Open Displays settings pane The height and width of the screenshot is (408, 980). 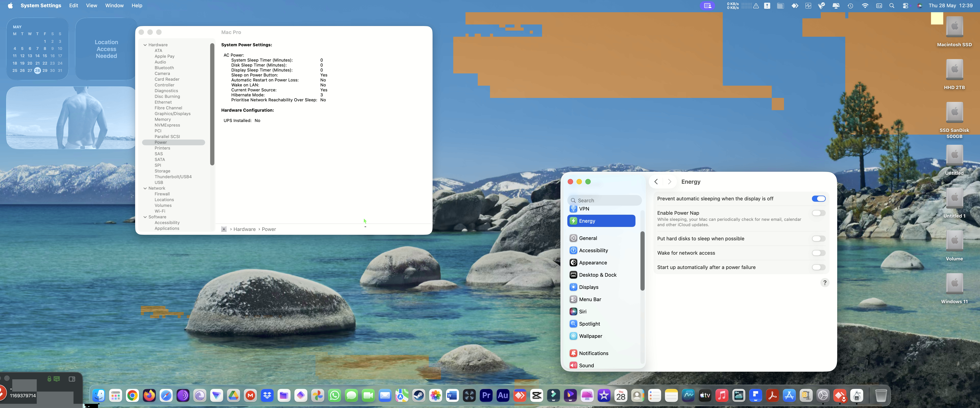click(601, 287)
